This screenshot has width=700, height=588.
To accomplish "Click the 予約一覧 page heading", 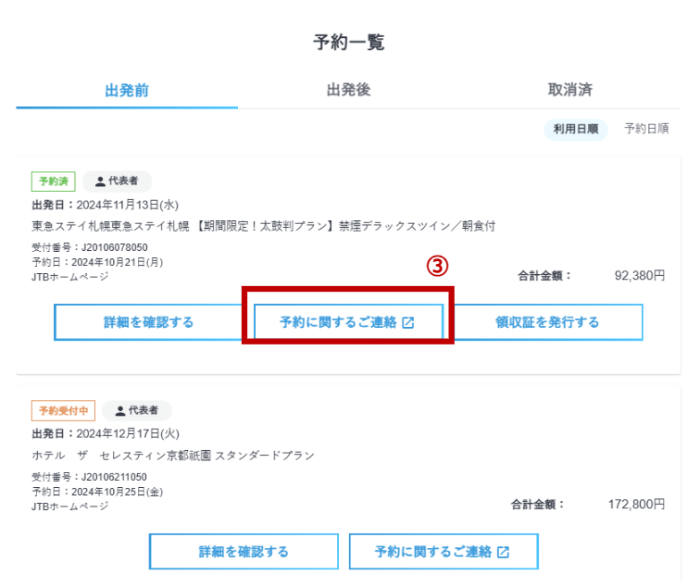I will pos(349,42).
